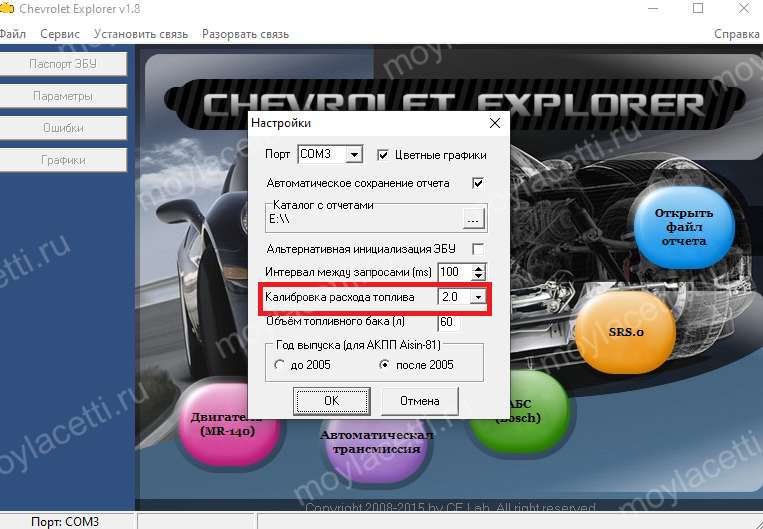Click the Объём топливного бака input field

[449, 322]
